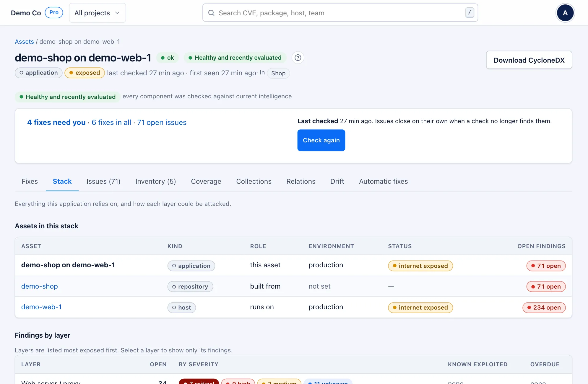Click the Demo Co organization name

coord(26,13)
